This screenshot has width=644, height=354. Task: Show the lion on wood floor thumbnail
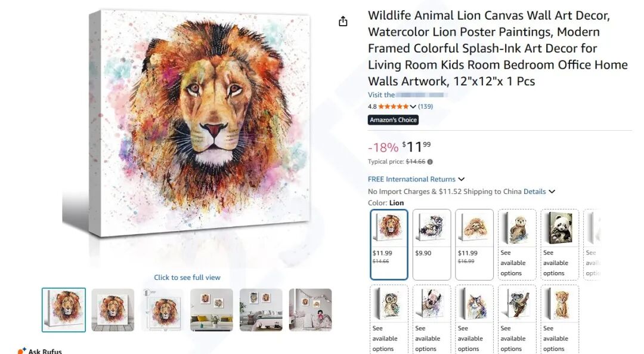113,310
